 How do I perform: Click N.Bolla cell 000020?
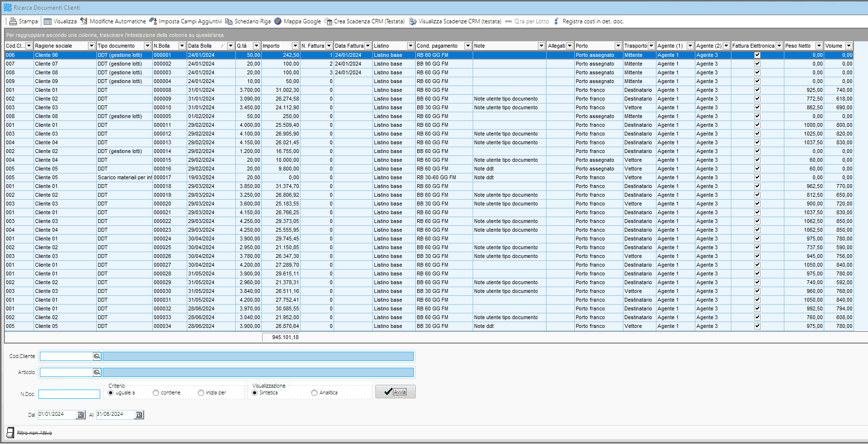coord(170,204)
